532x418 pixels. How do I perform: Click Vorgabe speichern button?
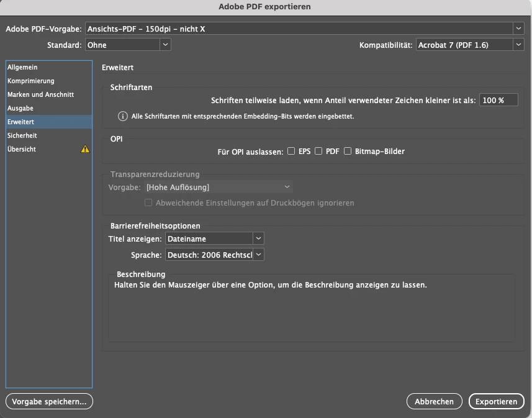coord(49,401)
